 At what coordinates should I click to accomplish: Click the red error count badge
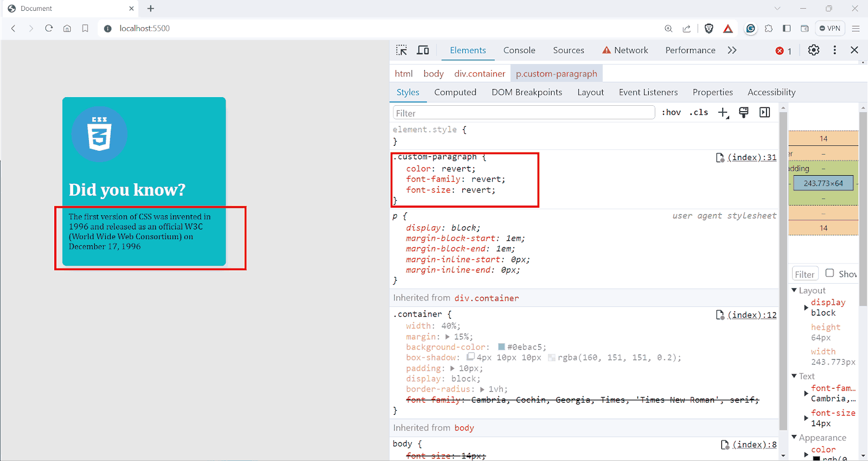click(x=783, y=50)
